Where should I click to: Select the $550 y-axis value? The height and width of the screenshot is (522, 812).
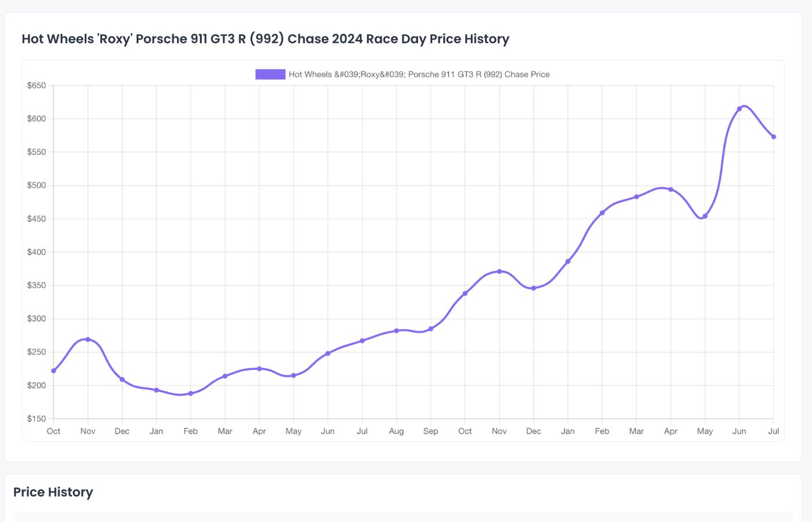(37, 152)
